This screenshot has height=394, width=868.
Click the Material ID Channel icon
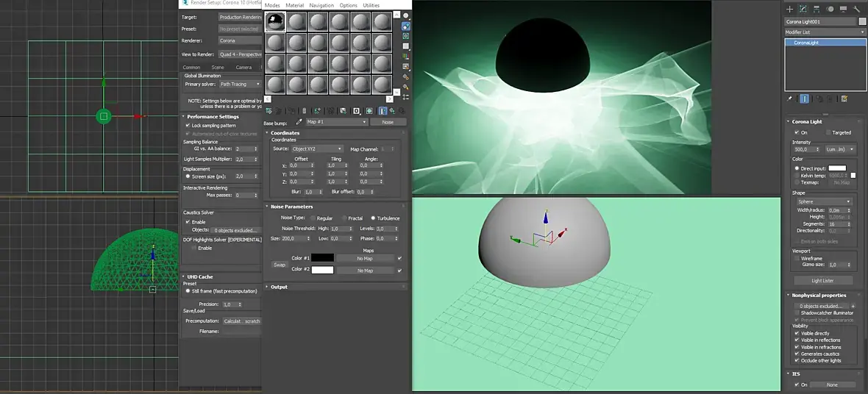[357, 111]
